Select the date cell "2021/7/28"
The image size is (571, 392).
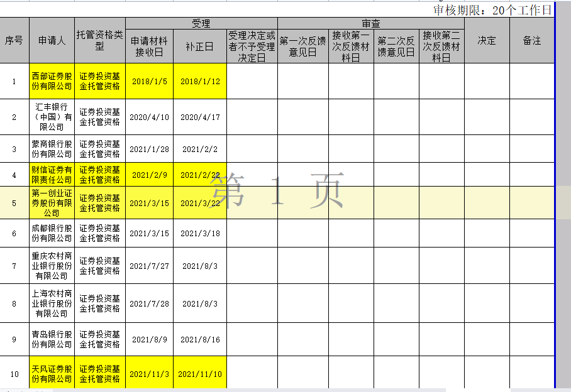click(x=149, y=303)
